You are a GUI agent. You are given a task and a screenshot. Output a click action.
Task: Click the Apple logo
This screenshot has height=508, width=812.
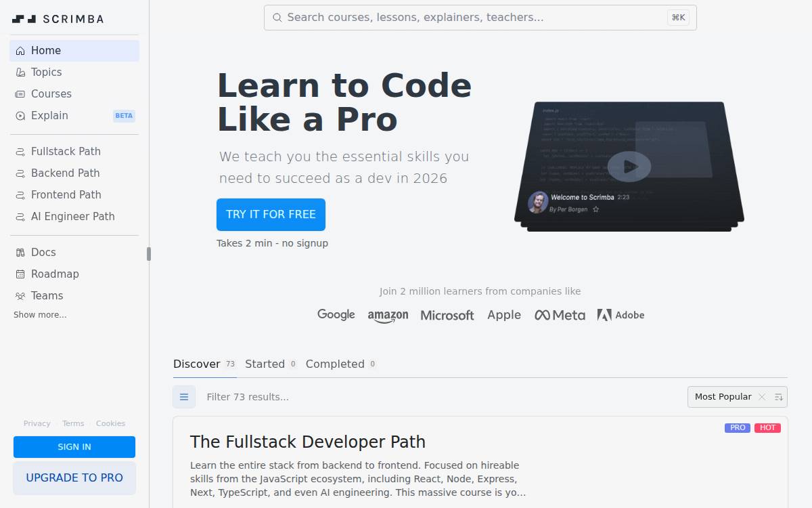(504, 316)
